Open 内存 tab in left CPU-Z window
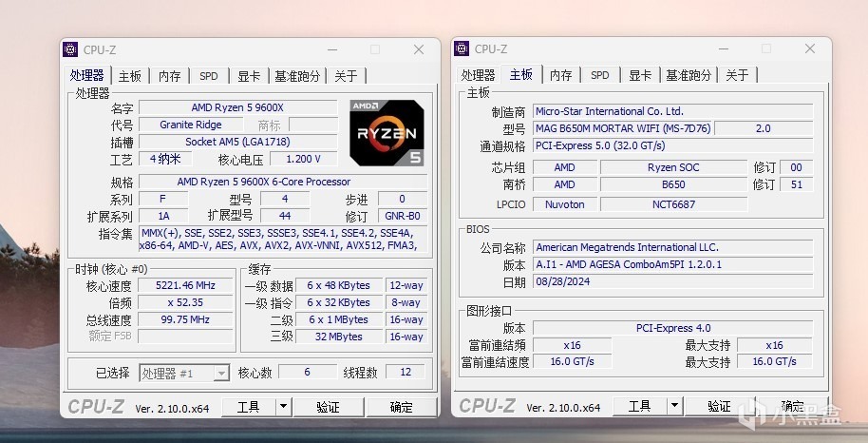The height and width of the screenshot is (443, 868). [169, 76]
